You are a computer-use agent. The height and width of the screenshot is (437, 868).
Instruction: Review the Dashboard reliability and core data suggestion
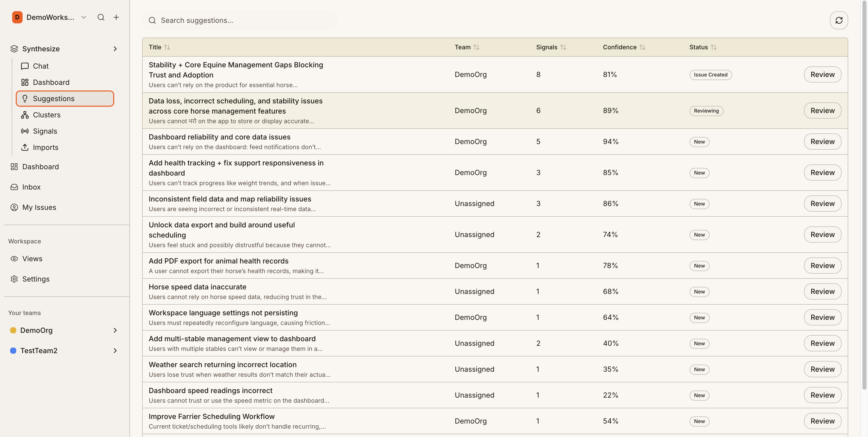(822, 142)
